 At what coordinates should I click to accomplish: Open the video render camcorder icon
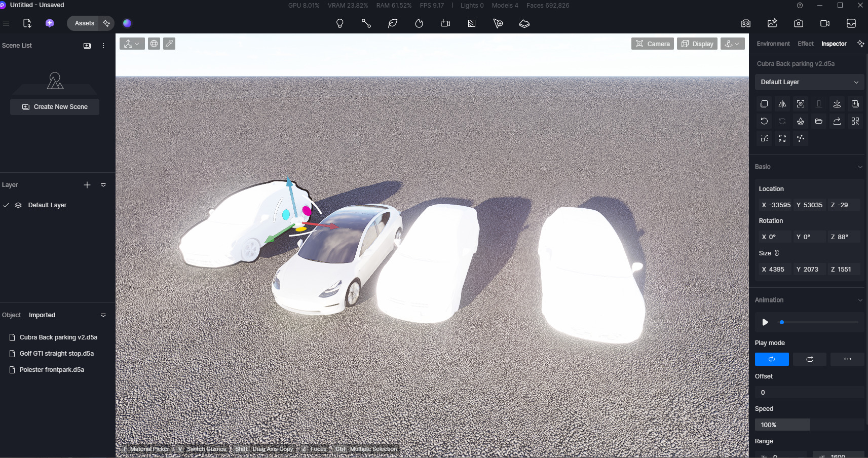tap(824, 23)
